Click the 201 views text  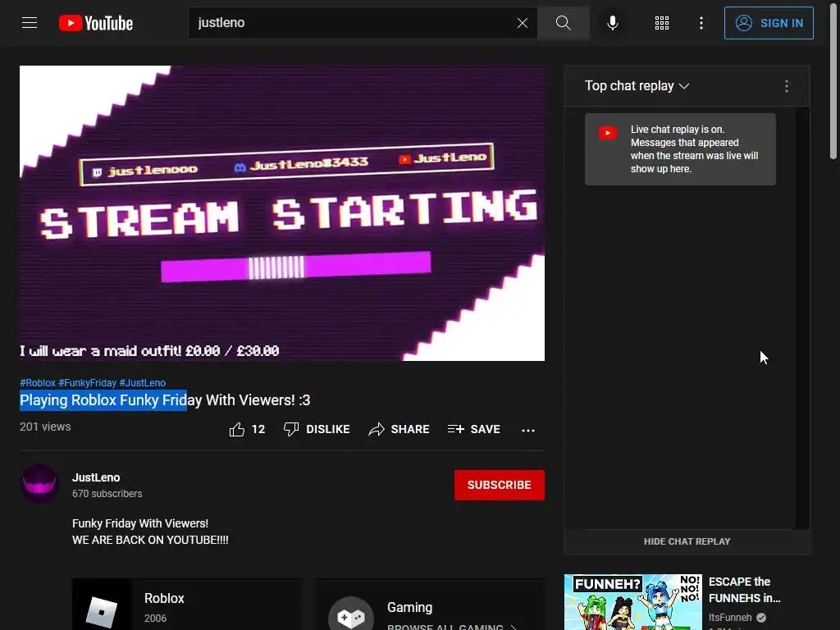(x=45, y=427)
